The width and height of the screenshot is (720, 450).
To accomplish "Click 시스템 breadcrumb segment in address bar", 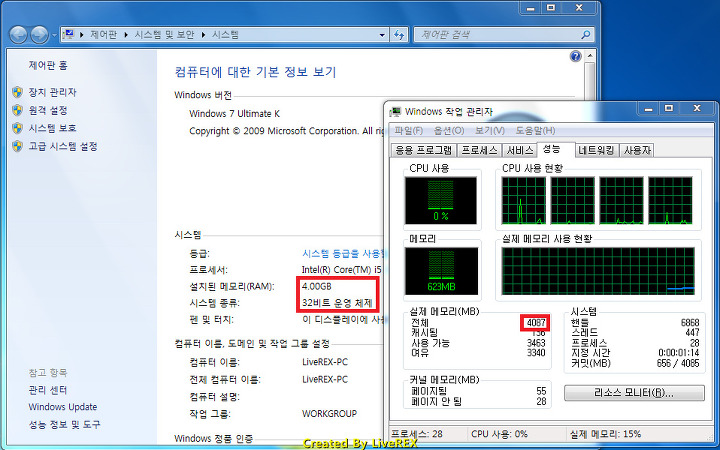I will point(225,34).
